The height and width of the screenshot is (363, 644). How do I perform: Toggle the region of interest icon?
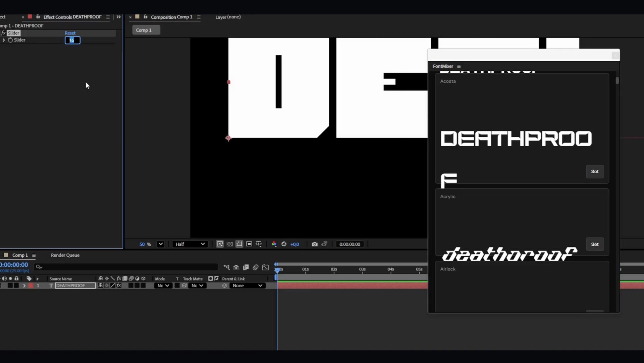[x=249, y=244]
